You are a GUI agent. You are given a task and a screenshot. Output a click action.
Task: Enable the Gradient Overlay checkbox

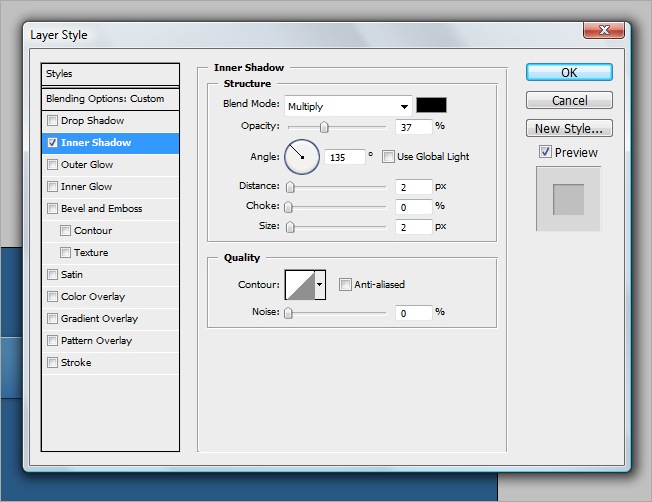point(52,319)
